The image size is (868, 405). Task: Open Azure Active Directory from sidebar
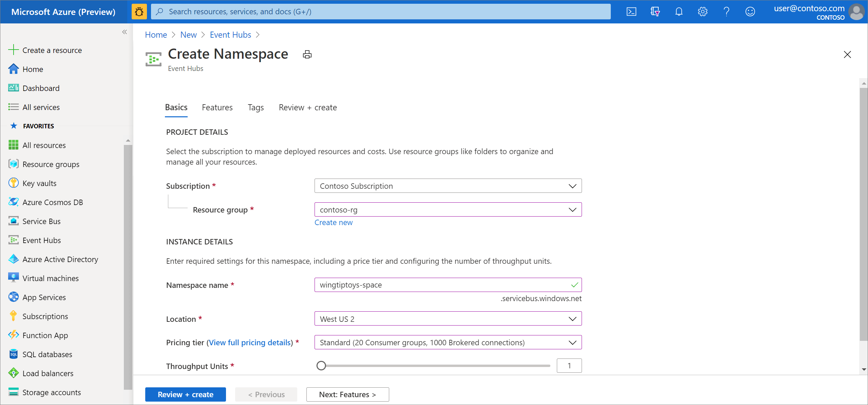(60, 259)
